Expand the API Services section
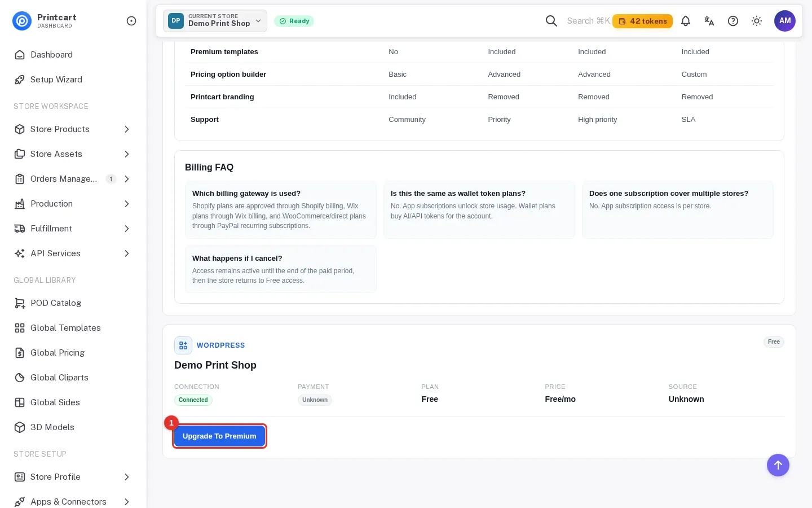 tap(73, 253)
